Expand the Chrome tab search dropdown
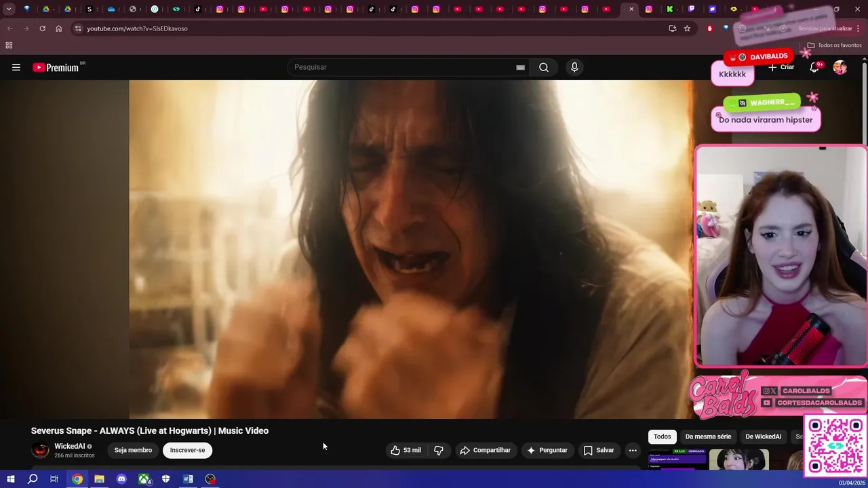The image size is (868, 488). [x=9, y=9]
